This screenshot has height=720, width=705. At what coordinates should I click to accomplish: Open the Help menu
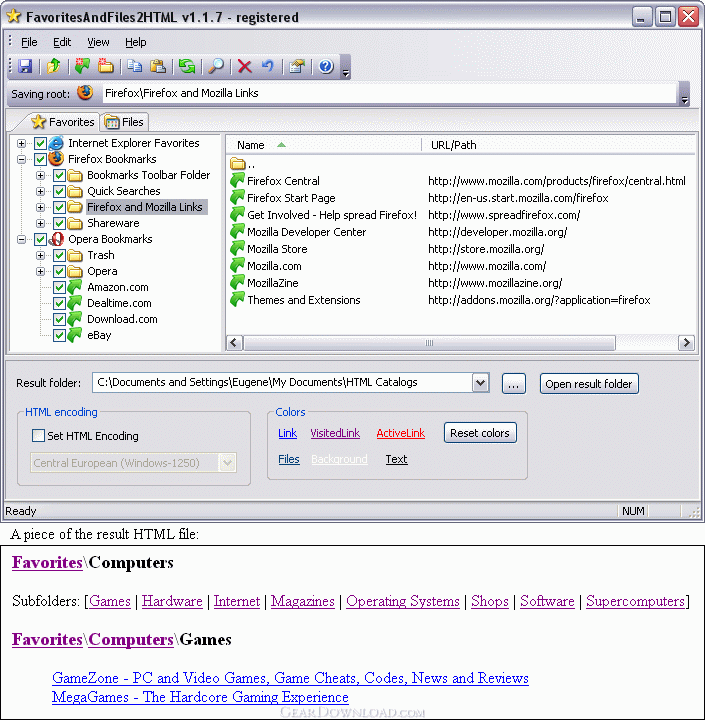(x=135, y=42)
